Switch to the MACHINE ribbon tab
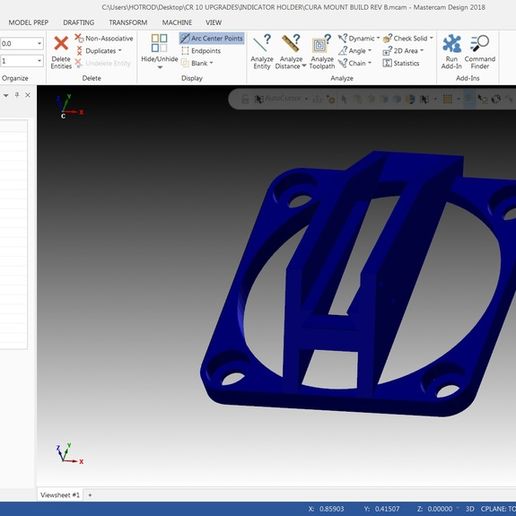Image resolution: width=516 pixels, height=516 pixels. (177, 22)
